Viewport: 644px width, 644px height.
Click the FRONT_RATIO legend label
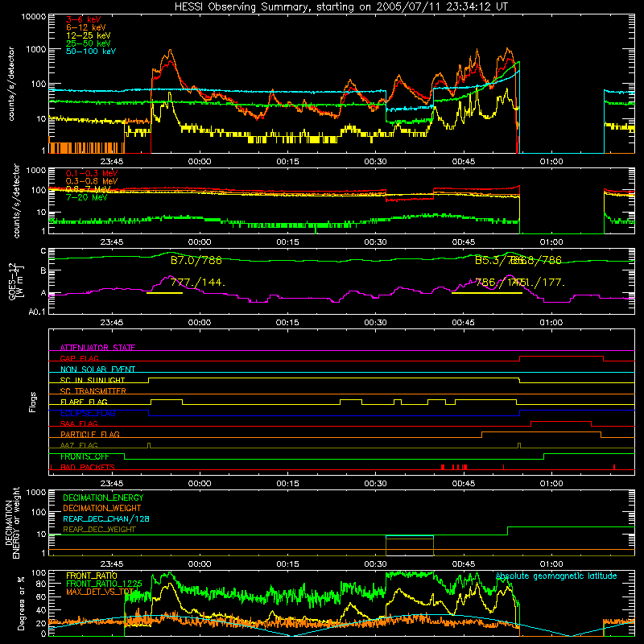pyautogui.click(x=92, y=576)
